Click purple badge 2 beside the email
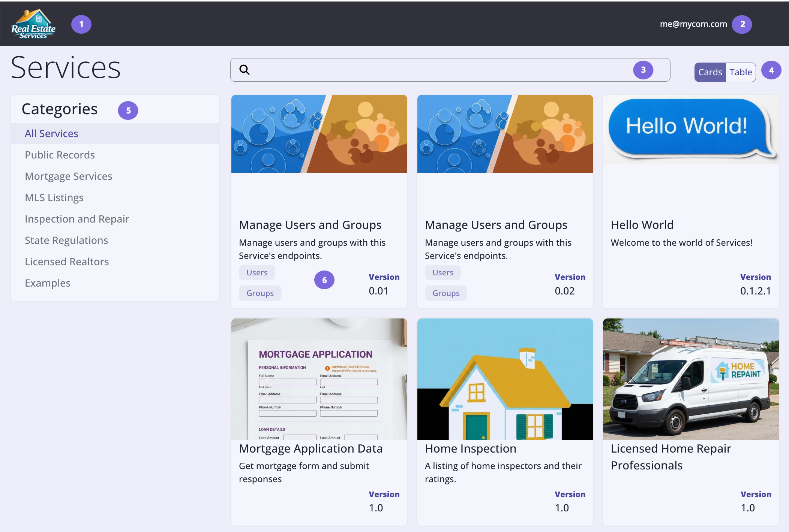 (x=742, y=24)
